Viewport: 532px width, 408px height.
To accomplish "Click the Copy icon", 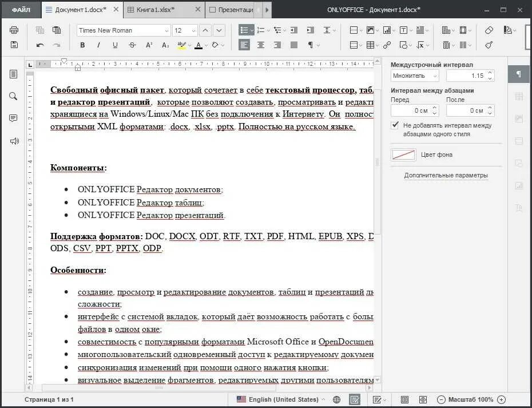I will 40,30.
